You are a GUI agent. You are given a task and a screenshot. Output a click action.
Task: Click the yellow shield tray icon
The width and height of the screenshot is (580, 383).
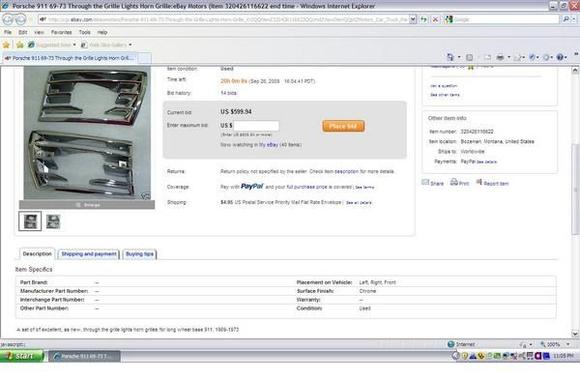click(465, 356)
